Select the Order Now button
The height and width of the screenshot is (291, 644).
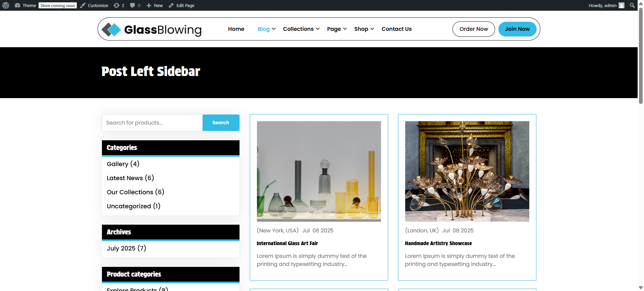click(x=474, y=29)
